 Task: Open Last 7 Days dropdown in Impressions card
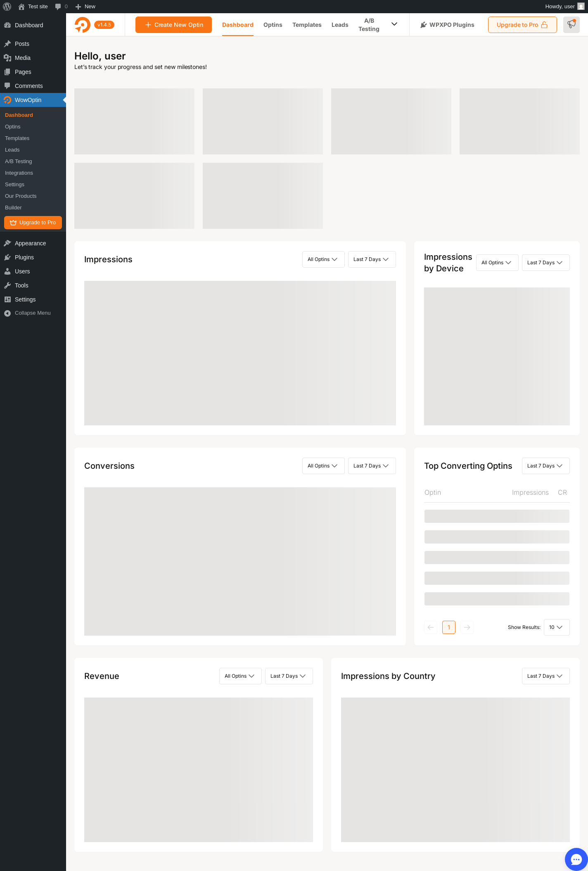pos(372,259)
